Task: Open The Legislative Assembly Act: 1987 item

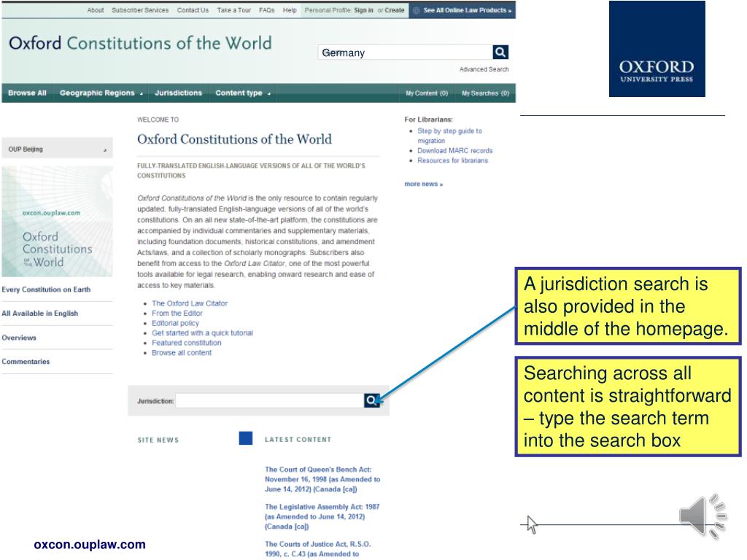Action: point(322,517)
